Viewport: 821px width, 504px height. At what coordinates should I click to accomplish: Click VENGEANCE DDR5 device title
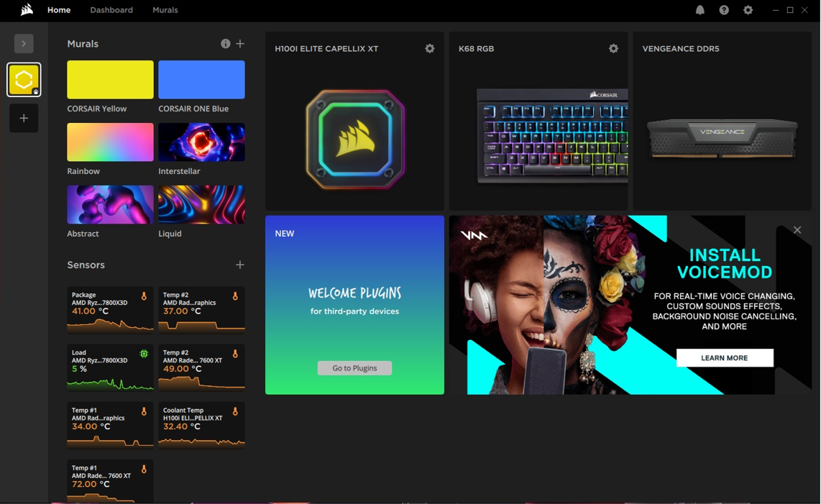point(681,48)
